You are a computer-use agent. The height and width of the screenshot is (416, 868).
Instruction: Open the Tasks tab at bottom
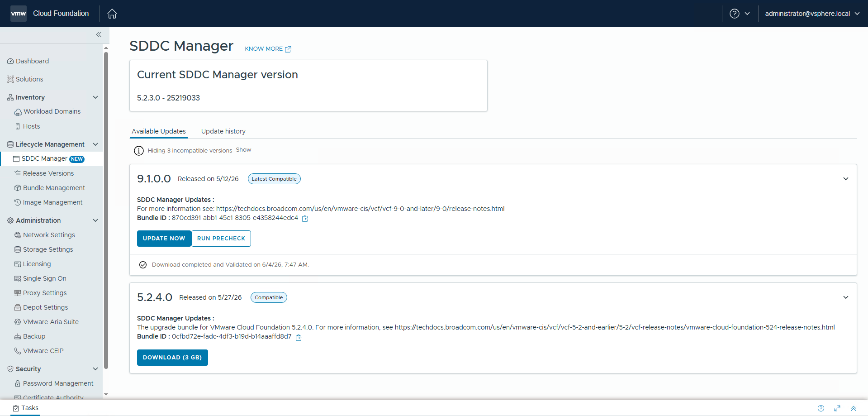26,408
